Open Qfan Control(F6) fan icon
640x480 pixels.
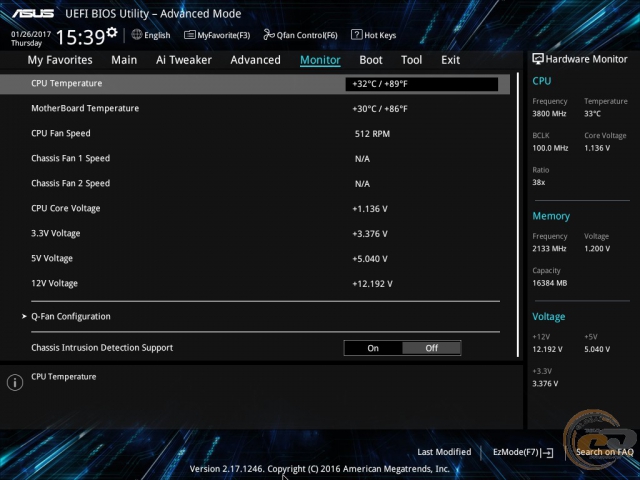(x=269, y=35)
